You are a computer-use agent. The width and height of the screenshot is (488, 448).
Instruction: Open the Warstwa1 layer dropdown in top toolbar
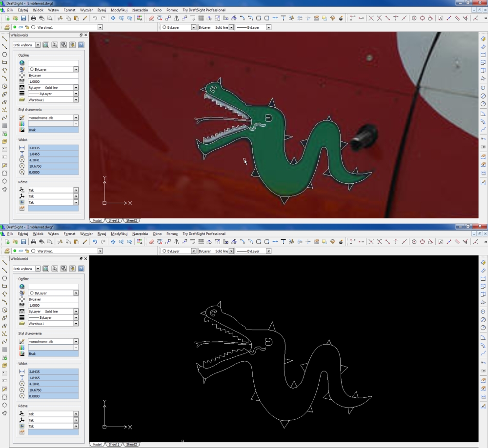[x=100, y=27]
